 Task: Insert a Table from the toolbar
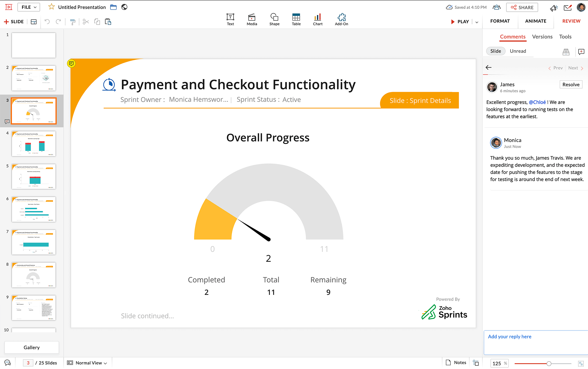pyautogui.click(x=296, y=19)
